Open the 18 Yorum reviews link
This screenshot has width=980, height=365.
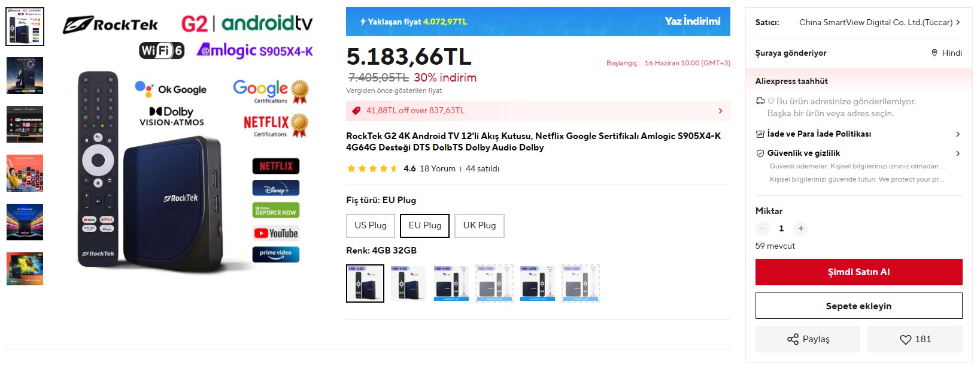[x=438, y=169]
